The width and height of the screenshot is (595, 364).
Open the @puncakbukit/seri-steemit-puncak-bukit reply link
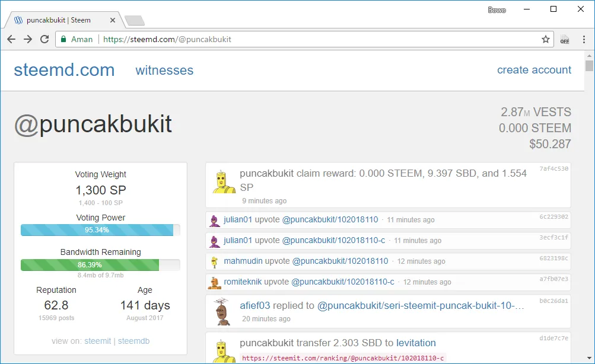coord(421,306)
